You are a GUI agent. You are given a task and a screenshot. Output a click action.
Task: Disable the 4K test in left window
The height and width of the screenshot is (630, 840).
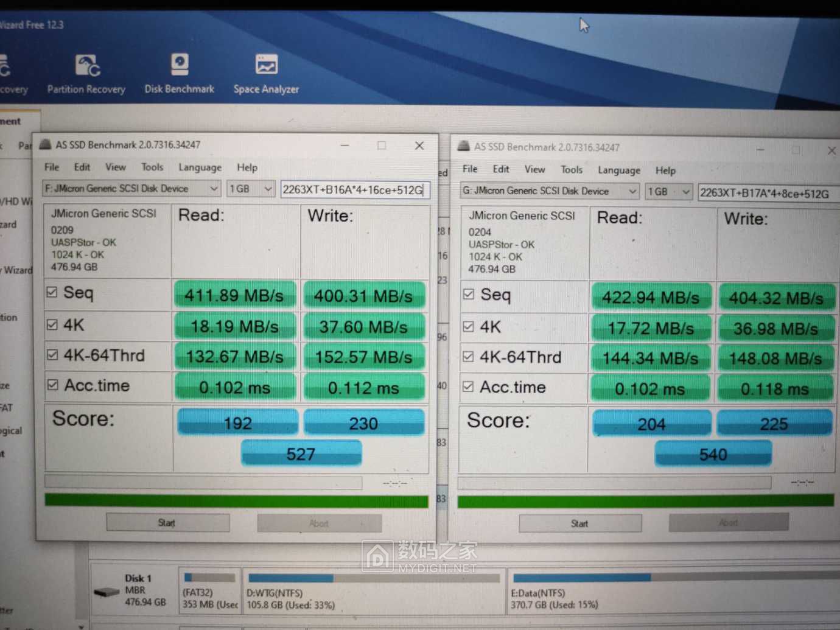point(52,324)
